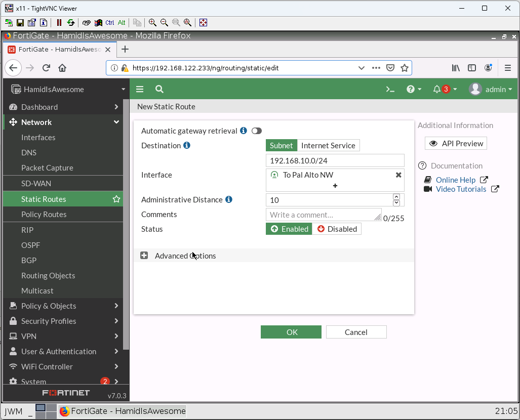Open the Online Help link

[x=455, y=180]
